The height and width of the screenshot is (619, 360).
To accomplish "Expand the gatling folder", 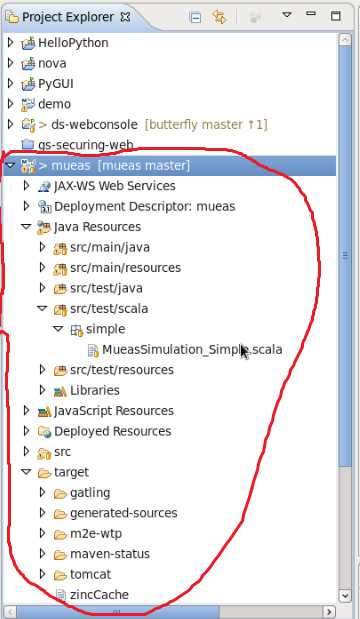I will pyautogui.click(x=42, y=492).
